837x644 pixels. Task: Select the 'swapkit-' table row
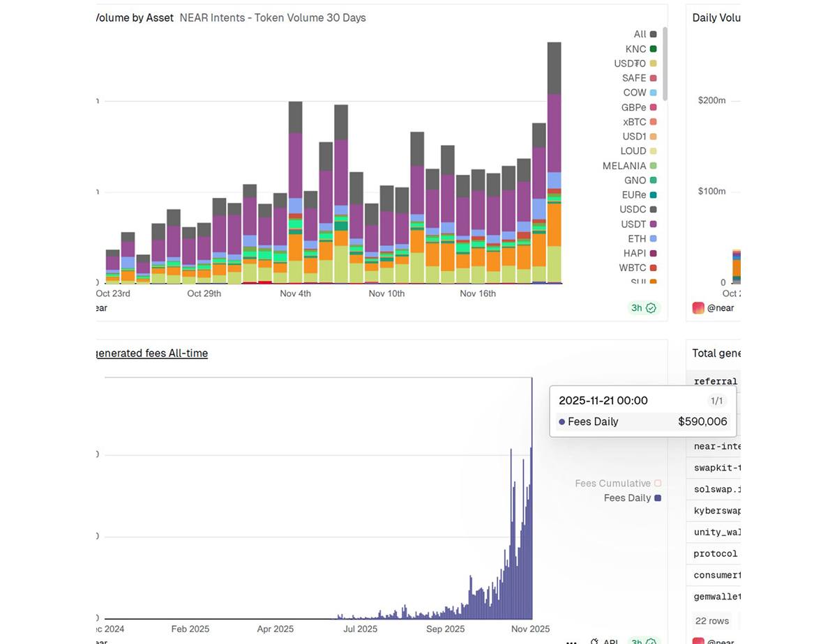click(x=714, y=468)
